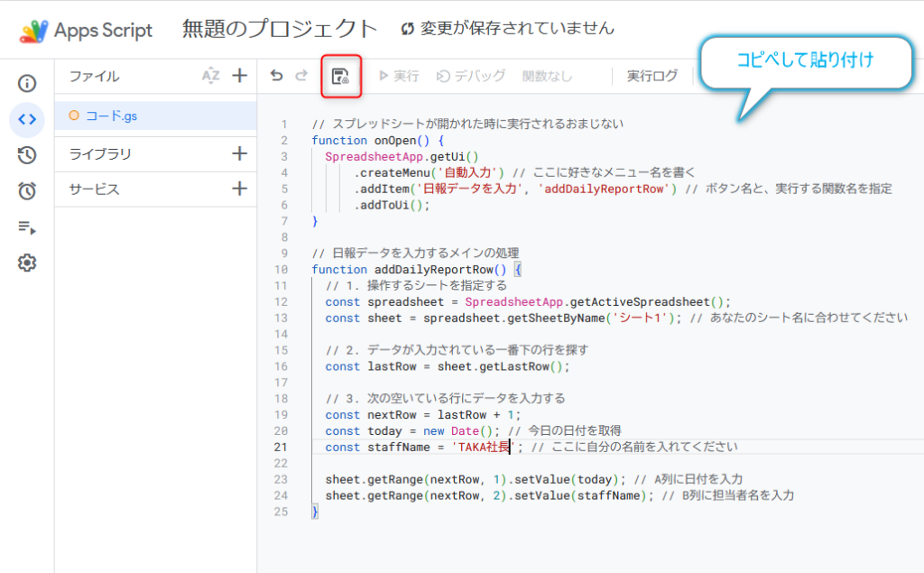The height and width of the screenshot is (573, 924).
Task: Start debugging with デバッグ button
Action: point(471,76)
